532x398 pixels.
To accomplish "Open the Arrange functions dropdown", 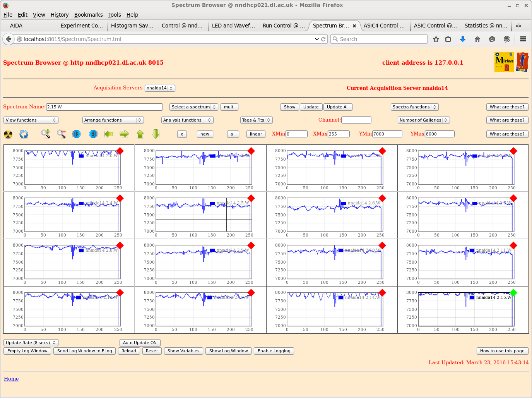I will pyautogui.click(x=113, y=120).
